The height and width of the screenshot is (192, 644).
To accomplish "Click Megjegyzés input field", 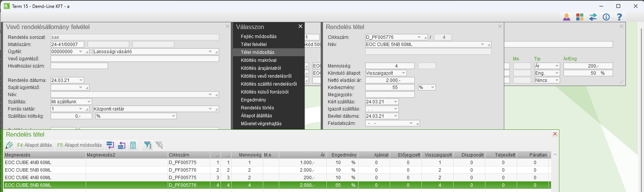I will click(x=390, y=95).
